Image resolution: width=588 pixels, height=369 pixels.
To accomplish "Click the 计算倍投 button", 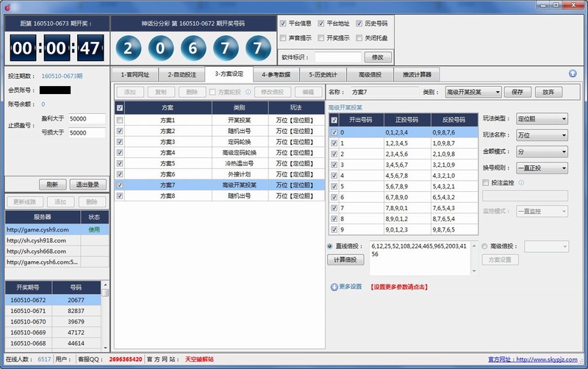I will coord(345,259).
